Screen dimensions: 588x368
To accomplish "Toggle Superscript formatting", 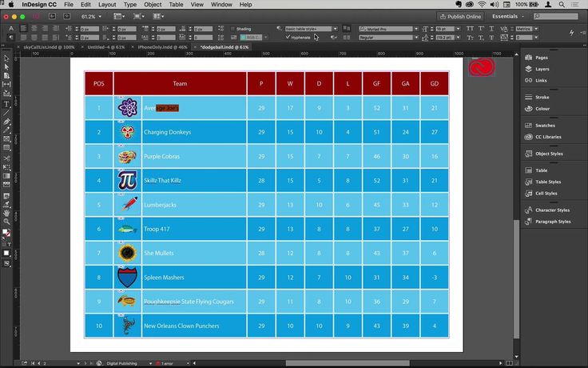I will click(481, 29).
